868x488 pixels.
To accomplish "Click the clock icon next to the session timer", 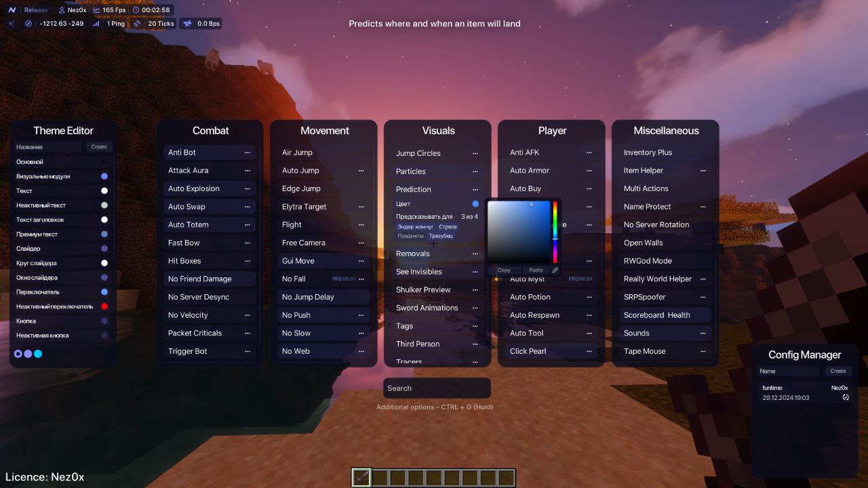I will [135, 10].
